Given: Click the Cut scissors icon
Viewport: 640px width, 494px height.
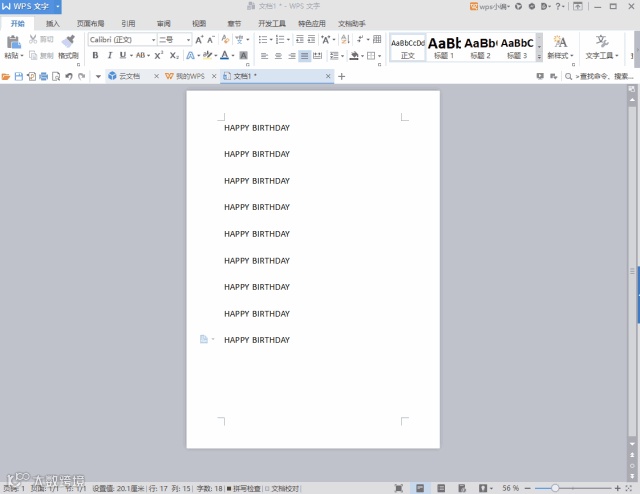Looking at the screenshot, I should coord(33,39).
